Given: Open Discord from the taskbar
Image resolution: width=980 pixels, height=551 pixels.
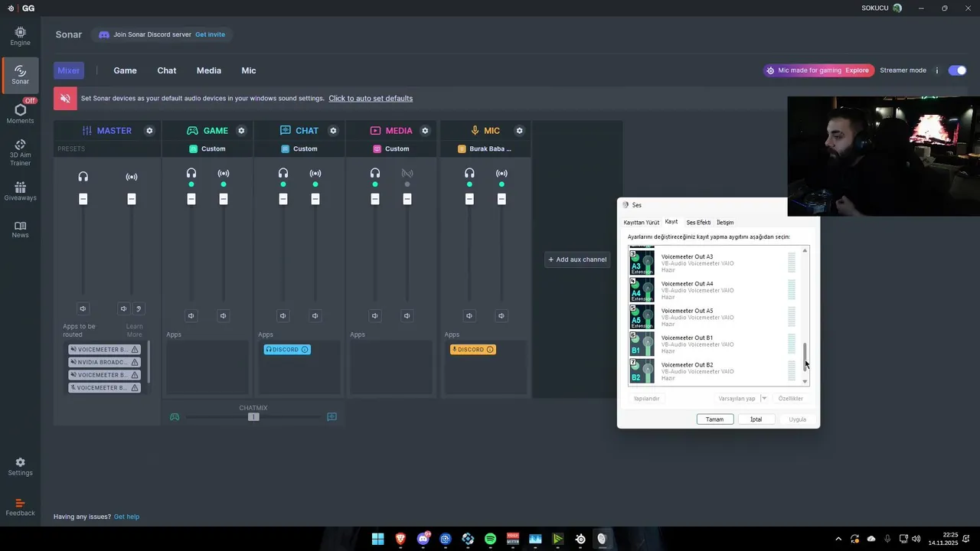Looking at the screenshot, I should pos(423,540).
